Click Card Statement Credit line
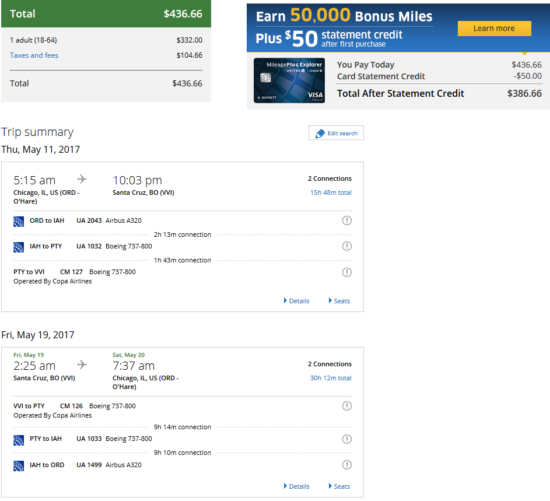This screenshot has width=550, height=501. pos(439,76)
